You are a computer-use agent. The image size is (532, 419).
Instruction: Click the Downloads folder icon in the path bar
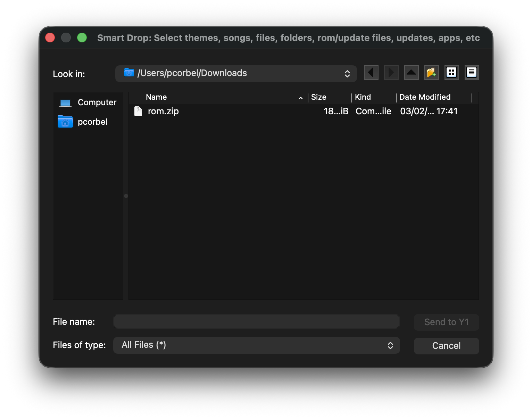pos(129,73)
